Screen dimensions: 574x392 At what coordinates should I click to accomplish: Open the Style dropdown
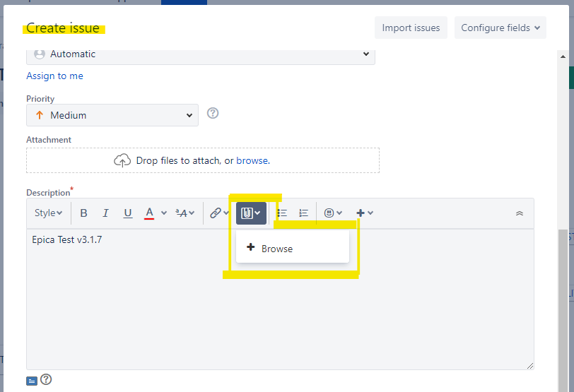(48, 213)
